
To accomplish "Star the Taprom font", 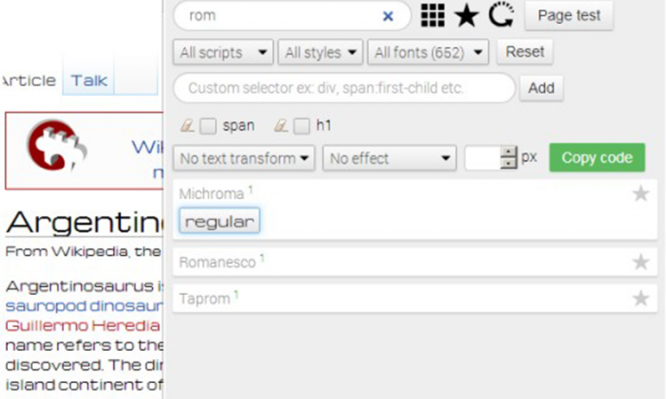I will point(641,298).
